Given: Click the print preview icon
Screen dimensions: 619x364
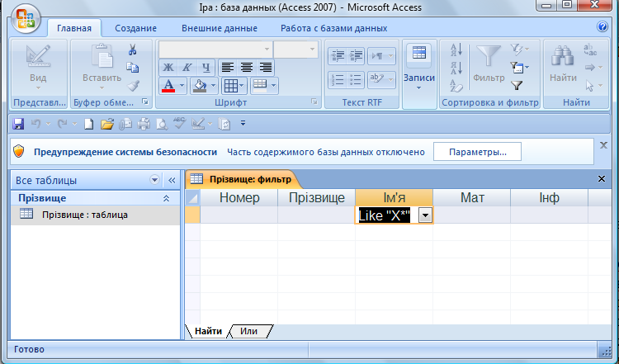Looking at the screenshot, I should [x=162, y=124].
